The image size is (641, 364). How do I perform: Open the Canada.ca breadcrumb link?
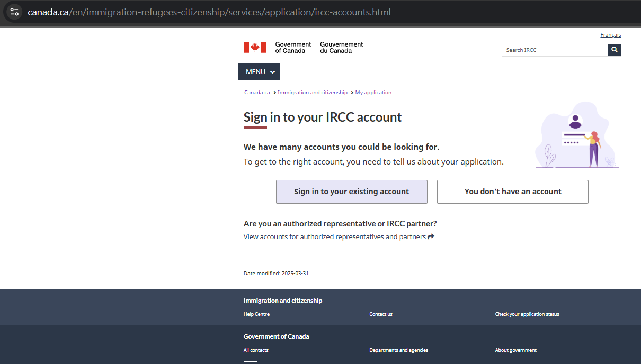[x=257, y=93]
